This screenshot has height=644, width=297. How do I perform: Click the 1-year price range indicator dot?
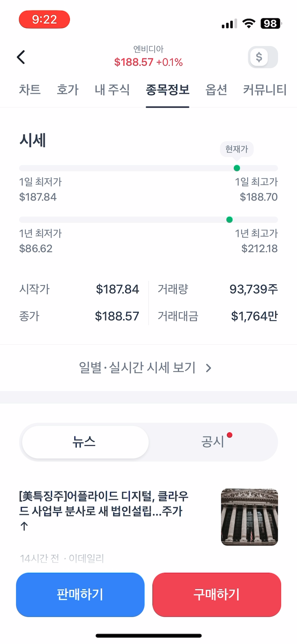(229, 220)
